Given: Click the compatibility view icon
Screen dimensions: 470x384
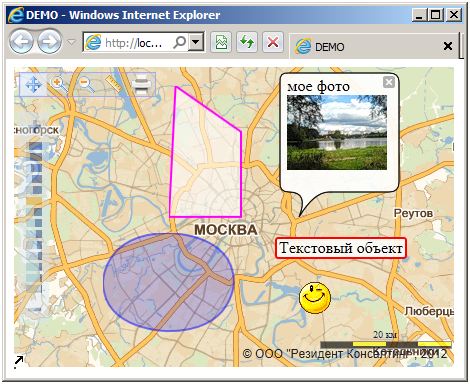Looking at the screenshot, I should 221,42.
